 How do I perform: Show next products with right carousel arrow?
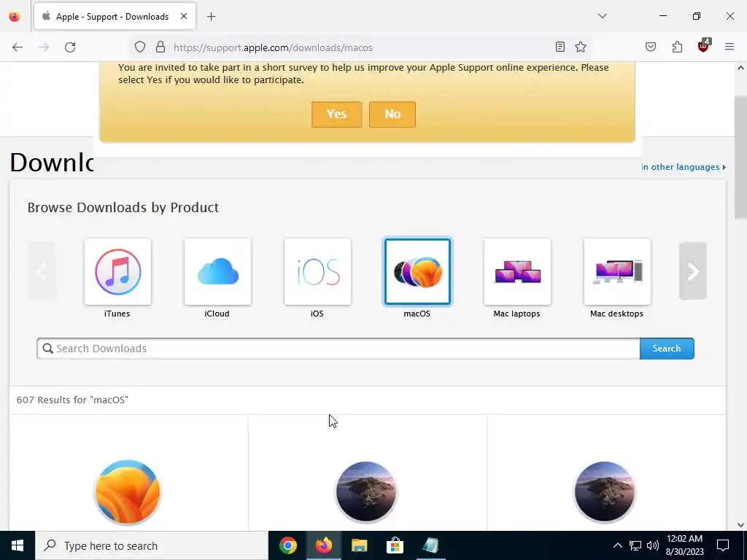(x=693, y=271)
